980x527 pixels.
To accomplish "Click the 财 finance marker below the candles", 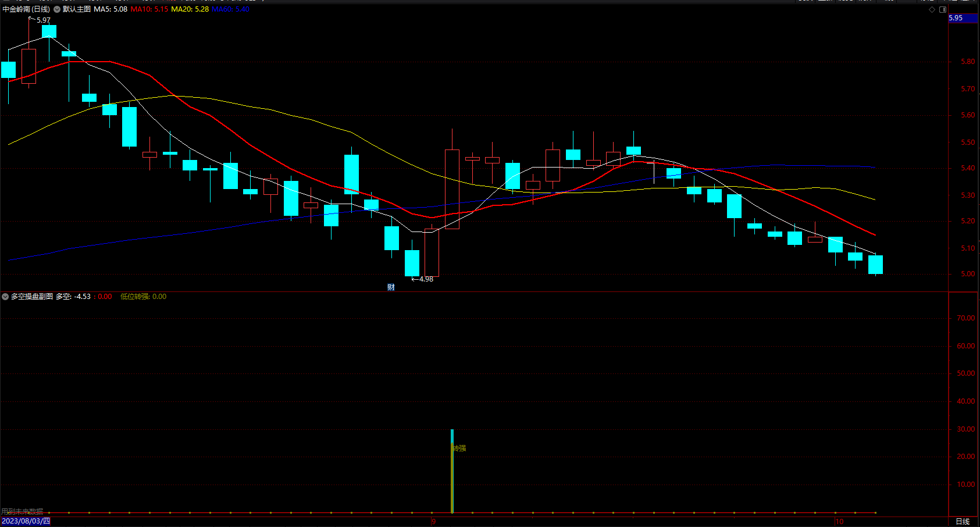I will point(391,287).
